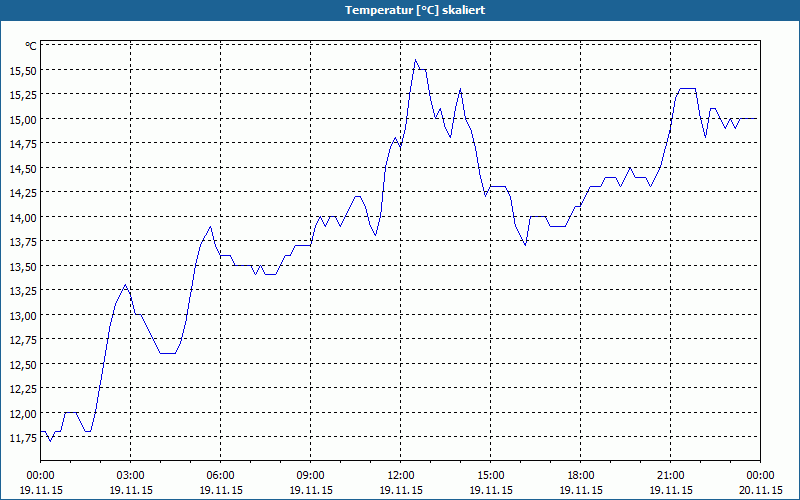The image size is (800, 500).
Task: Click the 12:00 x-axis time label
Action: 401,476
